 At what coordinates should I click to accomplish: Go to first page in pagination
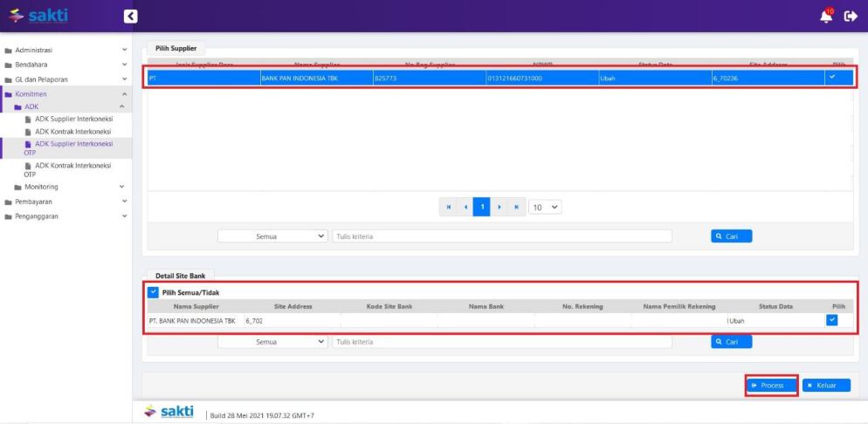point(449,207)
